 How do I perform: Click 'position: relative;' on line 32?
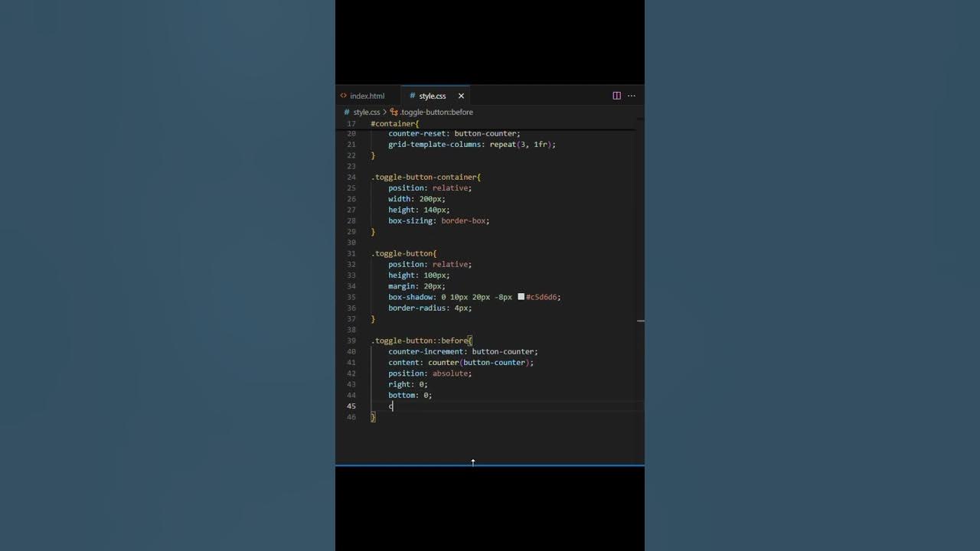point(430,264)
